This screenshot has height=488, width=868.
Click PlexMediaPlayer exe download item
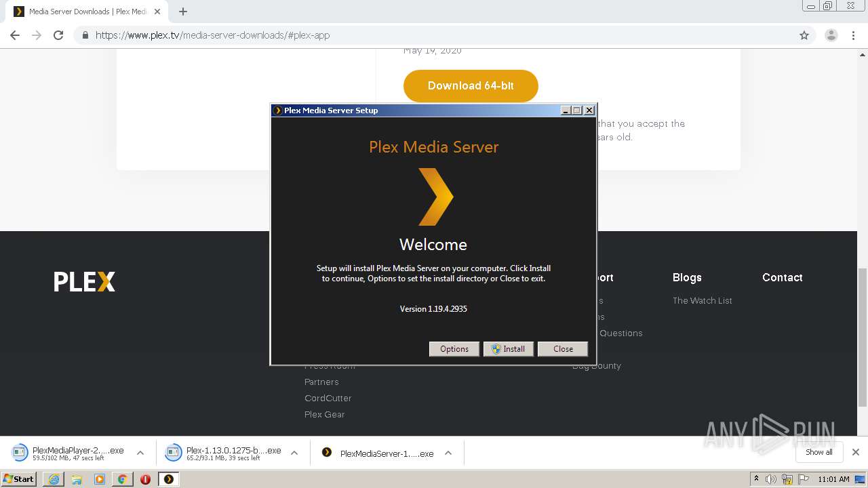(x=69, y=453)
